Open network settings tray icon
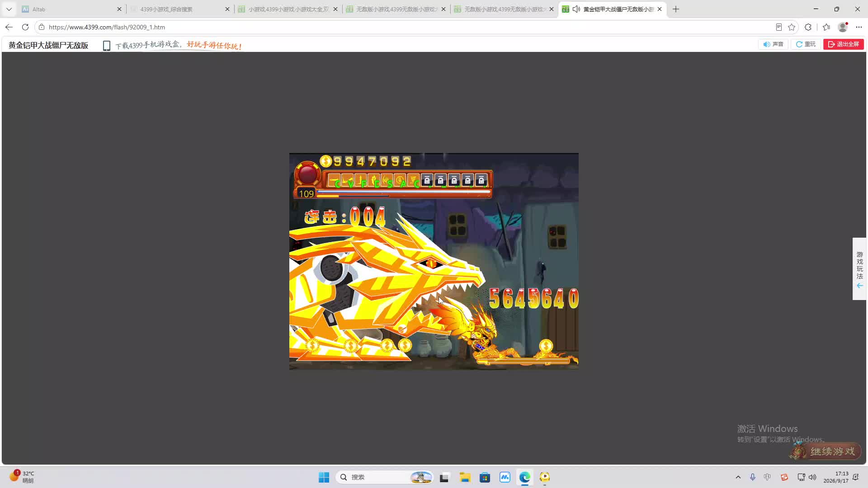Screen dimensions: 868x488 click(801, 477)
